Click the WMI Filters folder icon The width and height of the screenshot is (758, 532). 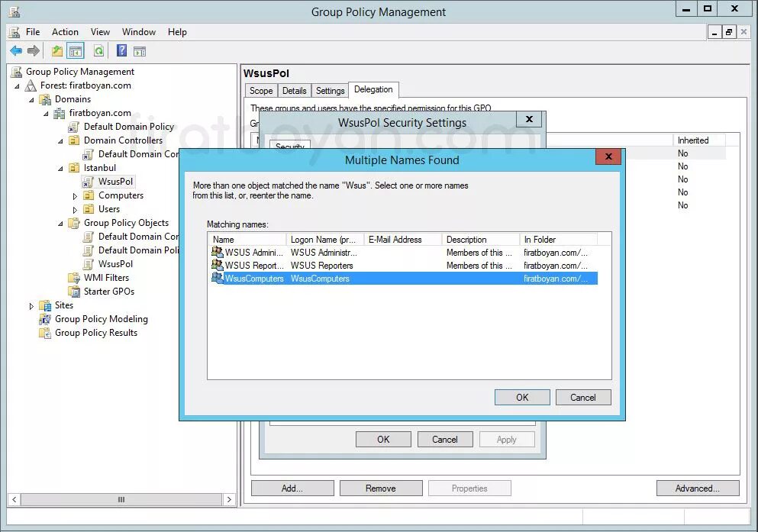[74, 278]
